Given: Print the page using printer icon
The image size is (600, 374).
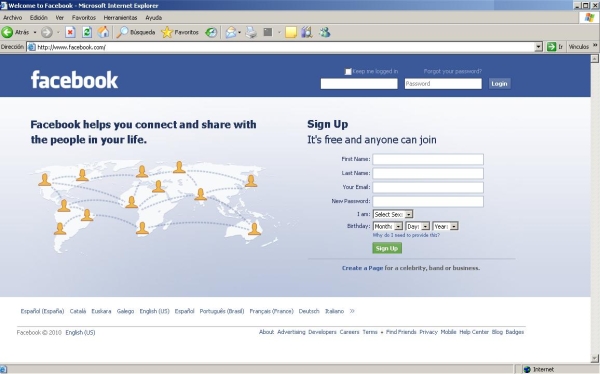Looking at the screenshot, I should [251, 33].
